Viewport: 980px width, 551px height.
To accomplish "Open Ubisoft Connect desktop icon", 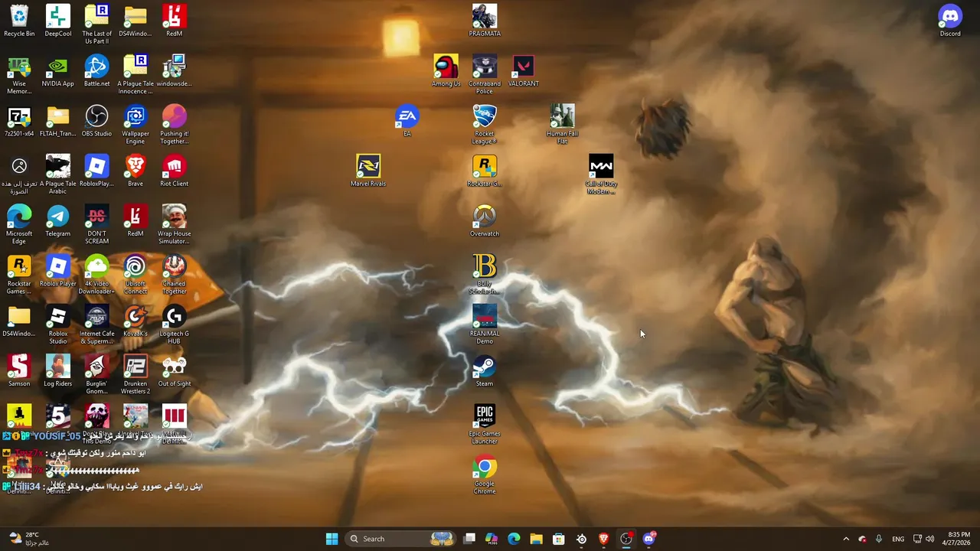I will pyautogui.click(x=136, y=275).
